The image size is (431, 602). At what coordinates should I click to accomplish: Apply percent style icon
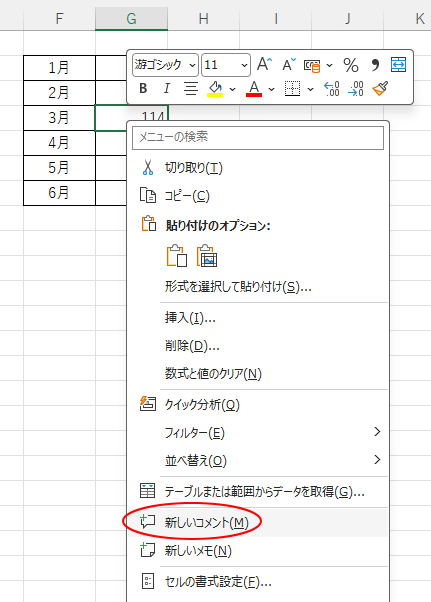coord(351,65)
